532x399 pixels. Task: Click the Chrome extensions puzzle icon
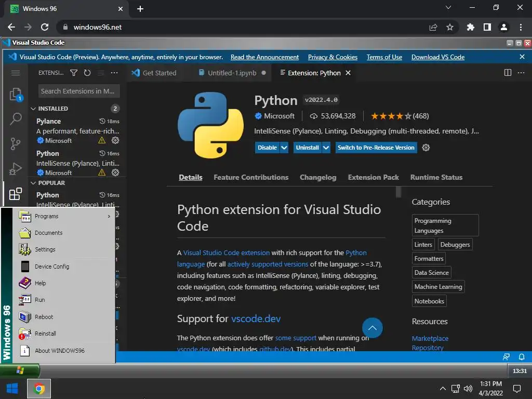470,27
